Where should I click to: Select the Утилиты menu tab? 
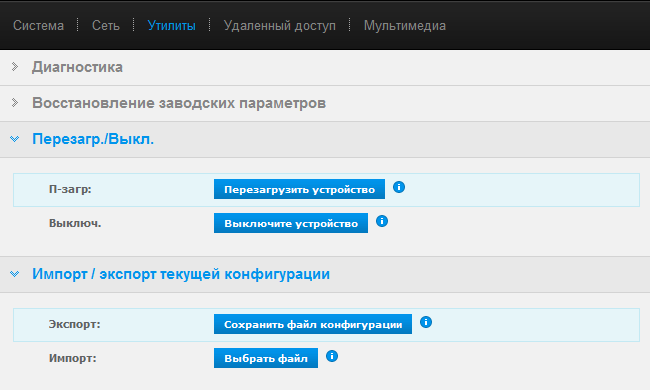[x=172, y=26]
